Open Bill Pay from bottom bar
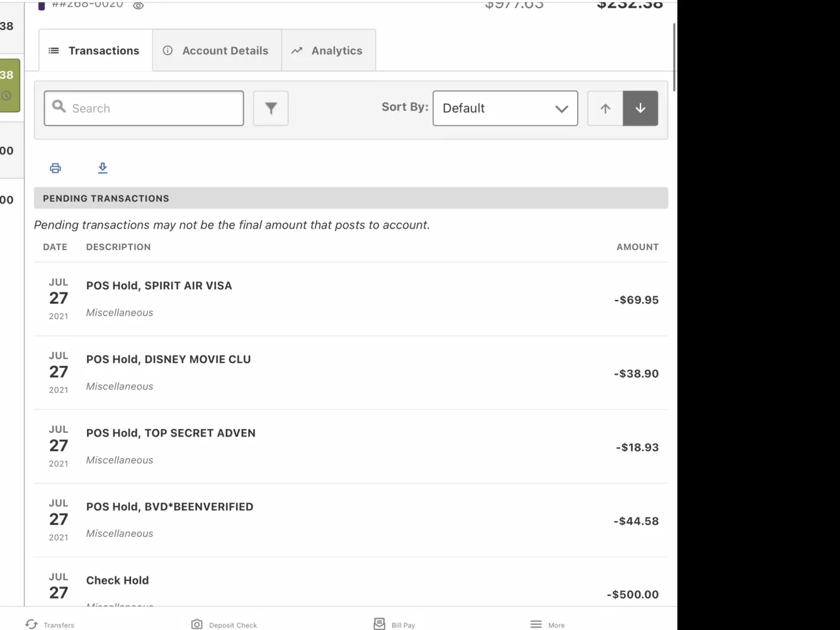Image resolution: width=840 pixels, height=630 pixels. (379, 624)
